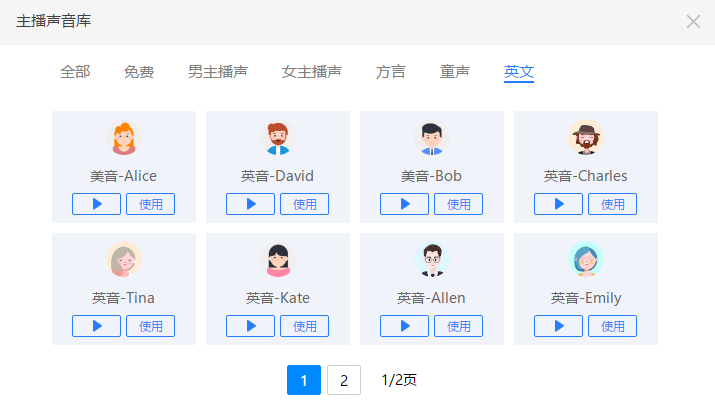Click 使用 for the 英音-Charles voice
Image resolution: width=715 pixels, height=415 pixels.
click(612, 204)
